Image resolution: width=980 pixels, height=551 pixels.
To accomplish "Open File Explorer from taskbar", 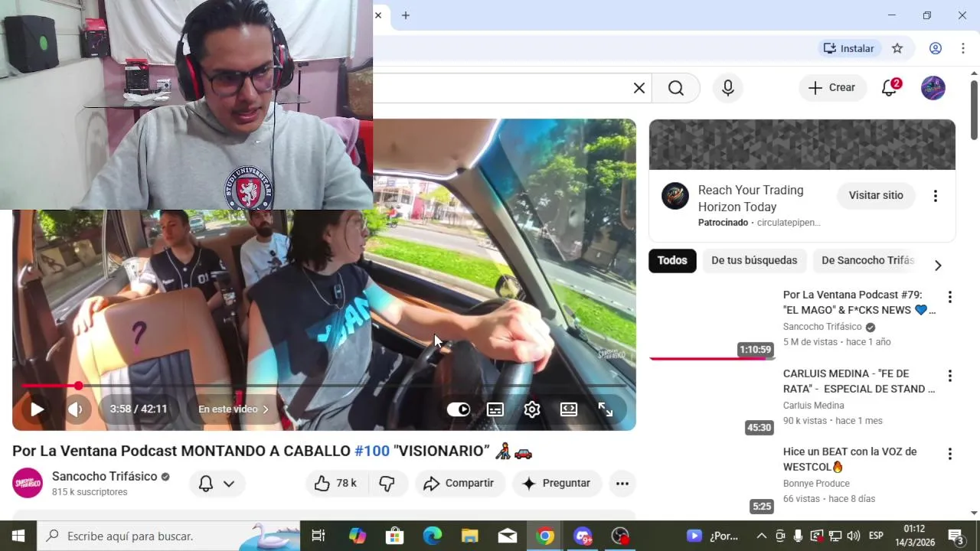I will [470, 536].
